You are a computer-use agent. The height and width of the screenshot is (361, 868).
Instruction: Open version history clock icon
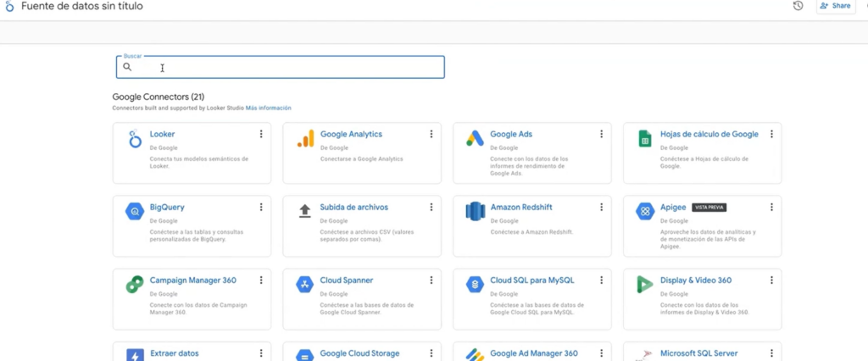tap(798, 6)
